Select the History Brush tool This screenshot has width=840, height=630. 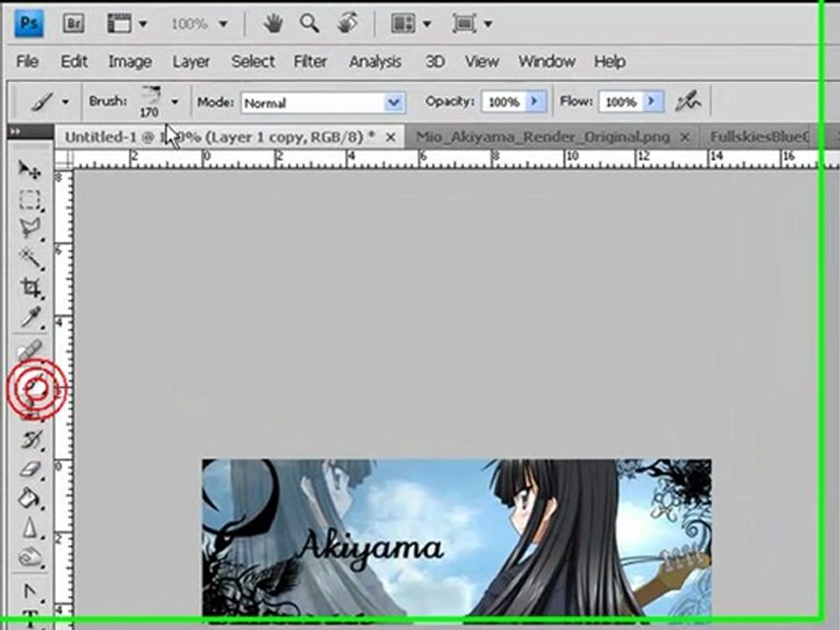(x=31, y=440)
